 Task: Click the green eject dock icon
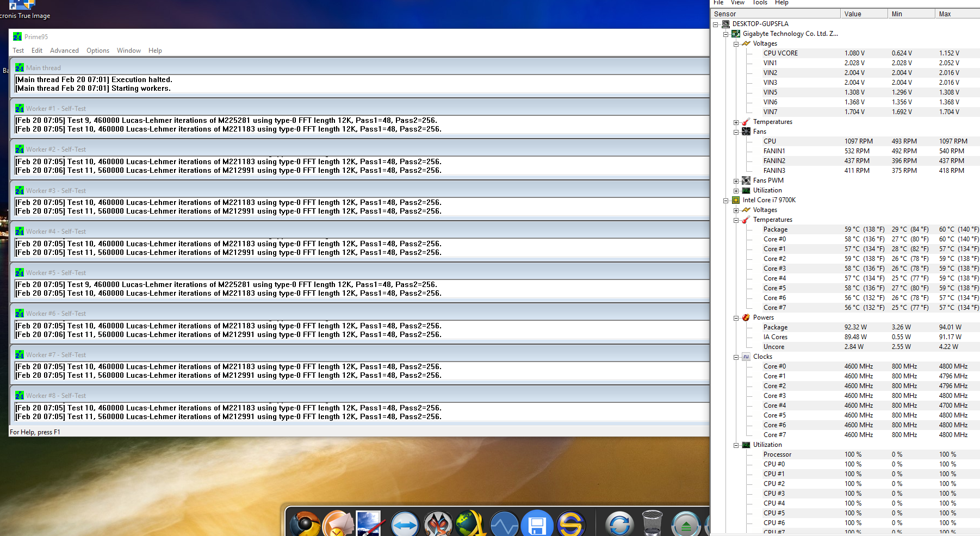686,525
